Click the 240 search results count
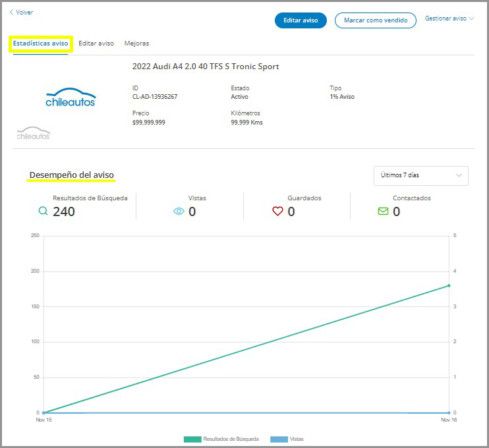 coord(64,211)
